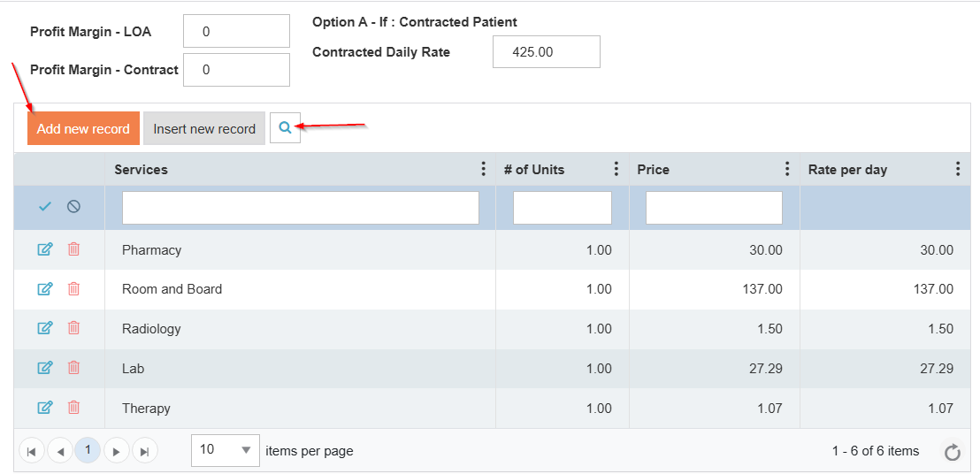Delete the Therapy row
980x474 pixels.
[x=73, y=408]
